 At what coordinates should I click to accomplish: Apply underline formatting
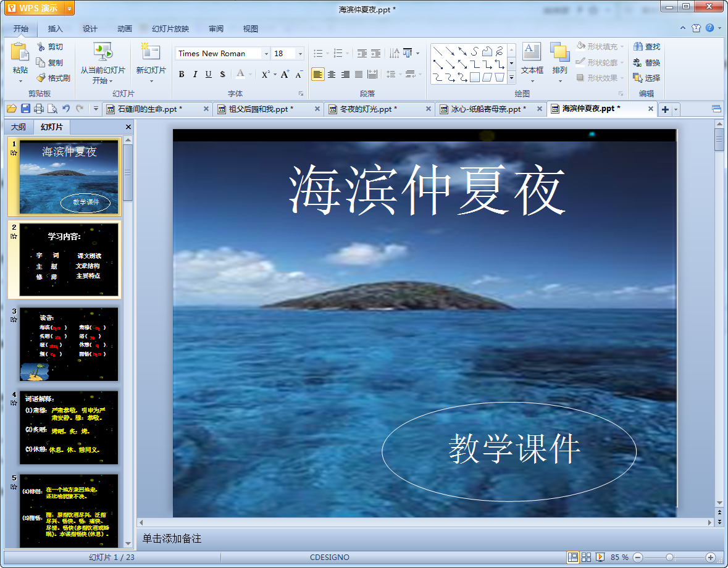[x=209, y=74]
